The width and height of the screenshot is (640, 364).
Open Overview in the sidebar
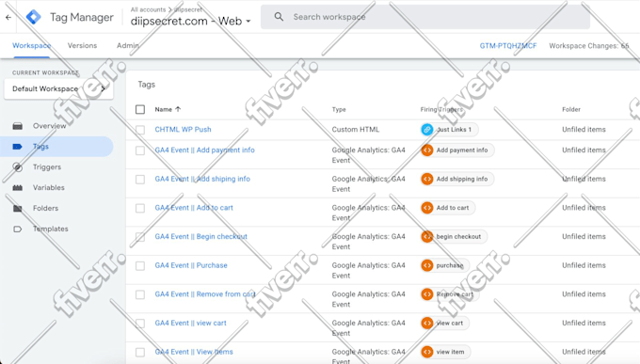click(49, 126)
